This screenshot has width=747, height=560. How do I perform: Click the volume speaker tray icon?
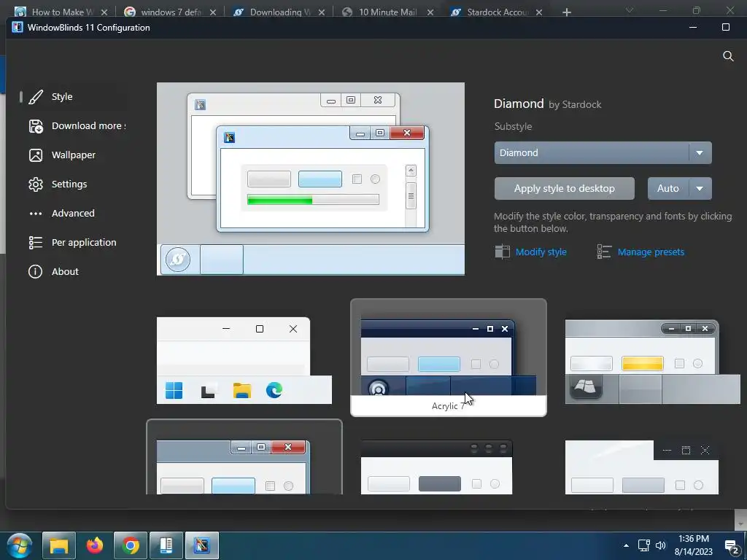tap(661, 545)
